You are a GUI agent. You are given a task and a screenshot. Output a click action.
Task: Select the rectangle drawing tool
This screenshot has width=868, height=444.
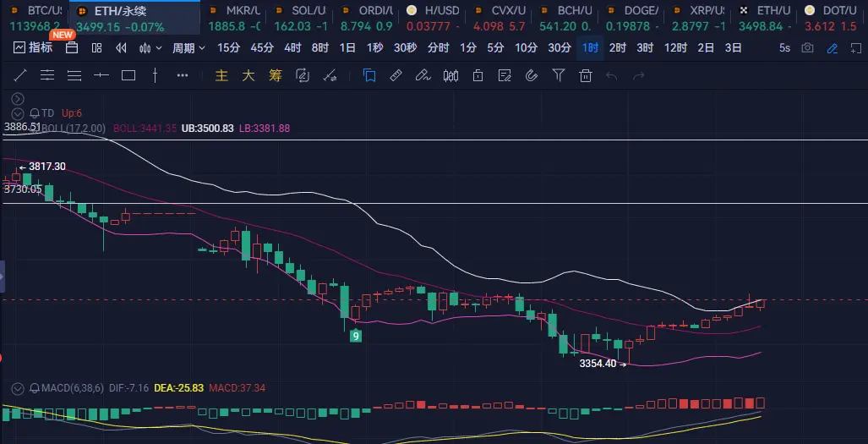point(128,75)
